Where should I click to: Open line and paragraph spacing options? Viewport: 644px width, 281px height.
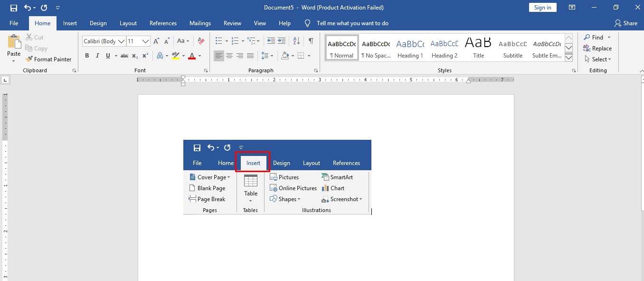[267, 56]
